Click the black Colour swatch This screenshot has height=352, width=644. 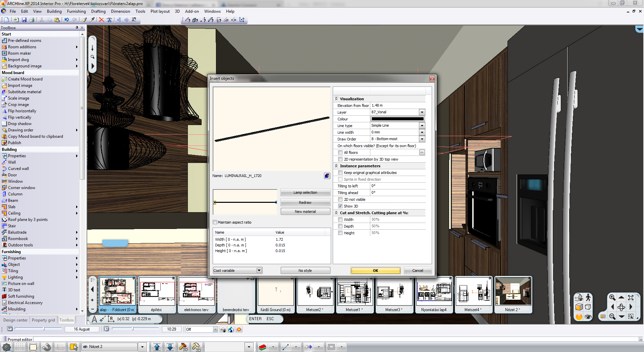pyautogui.click(x=397, y=119)
